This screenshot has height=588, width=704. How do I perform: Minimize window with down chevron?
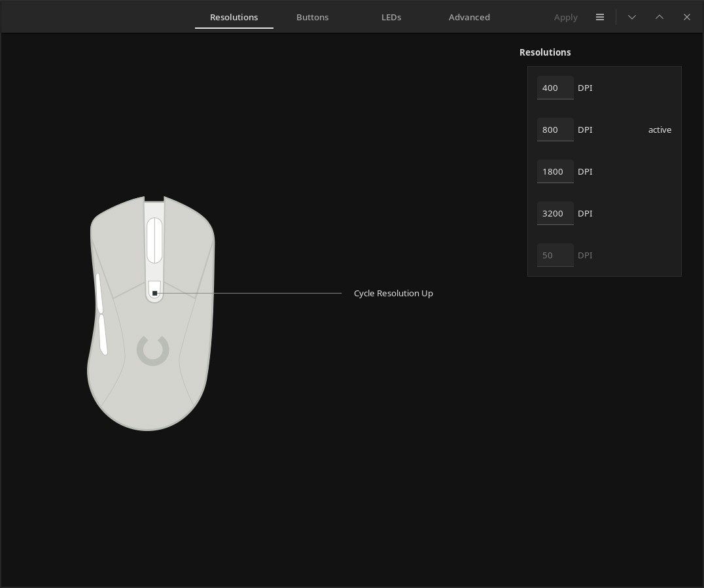(632, 17)
